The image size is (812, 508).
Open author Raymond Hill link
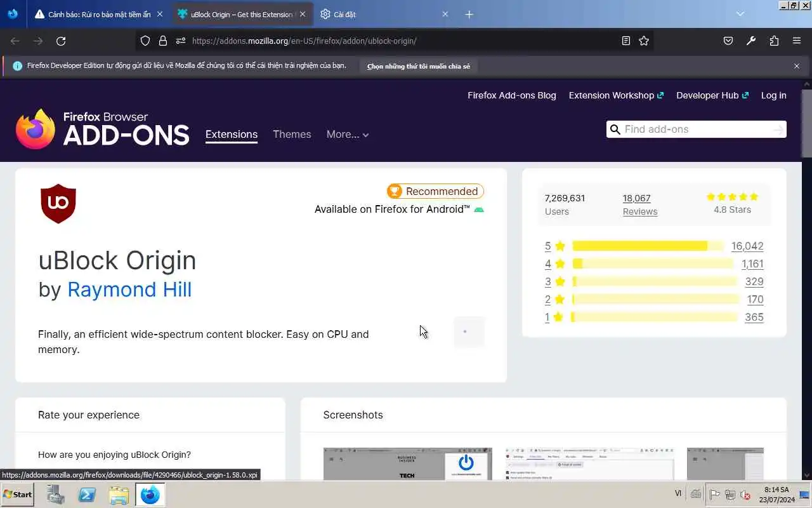(x=129, y=290)
